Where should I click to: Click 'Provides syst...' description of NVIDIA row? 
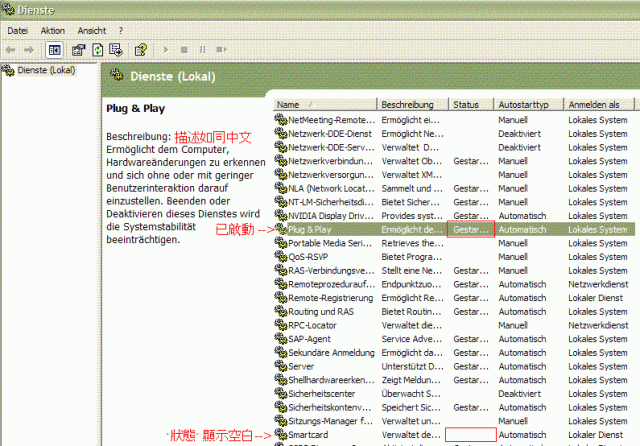pos(412,216)
